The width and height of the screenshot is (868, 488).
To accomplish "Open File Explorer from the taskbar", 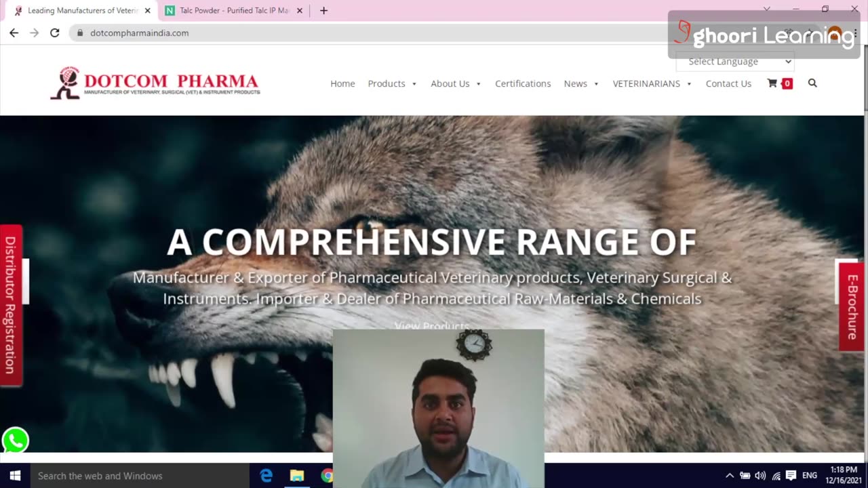I will point(297,476).
